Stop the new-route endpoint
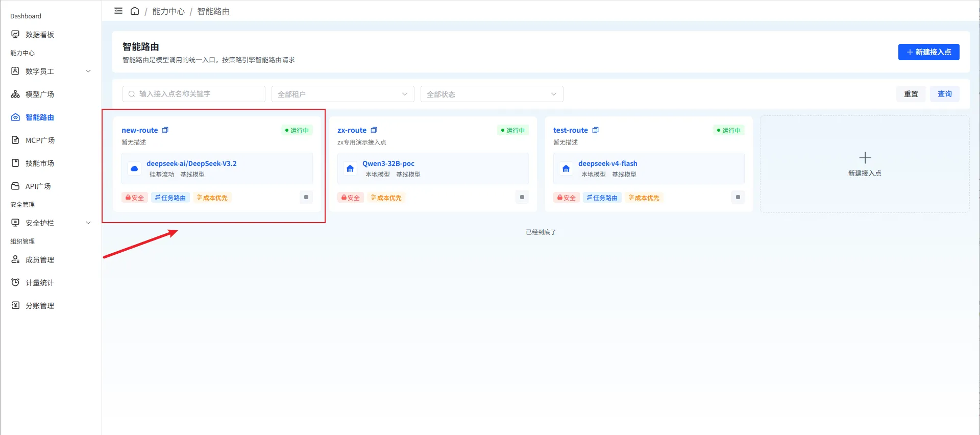This screenshot has height=435, width=980. pos(306,197)
